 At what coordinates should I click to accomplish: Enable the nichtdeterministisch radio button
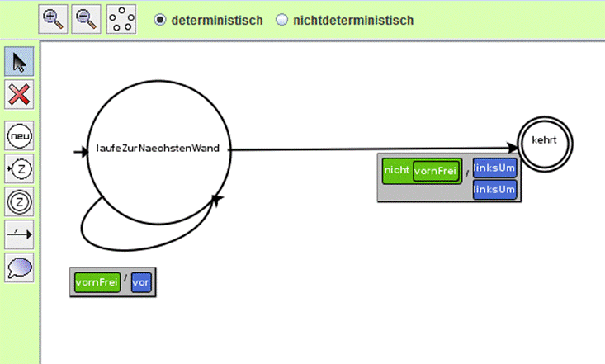pyautogui.click(x=281, y=20)
